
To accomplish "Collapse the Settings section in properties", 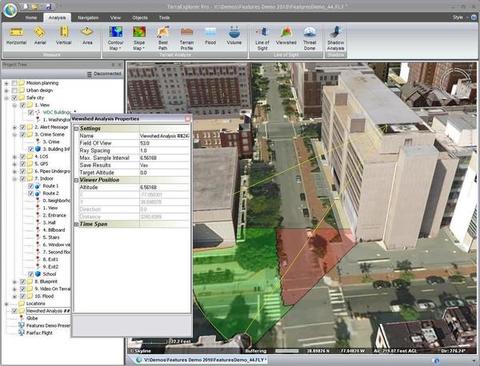I will (x=76, y=129).
